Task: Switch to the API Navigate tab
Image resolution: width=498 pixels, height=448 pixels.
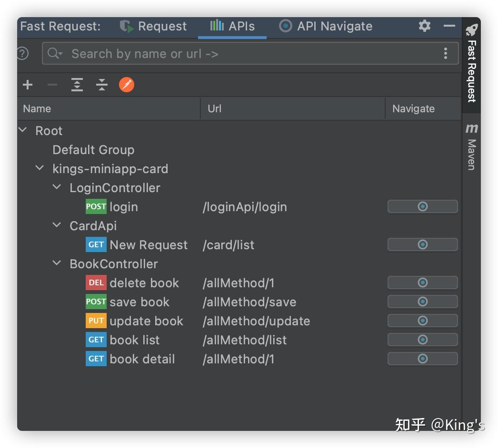Action: pyautogui.click(x=326, y=26)
